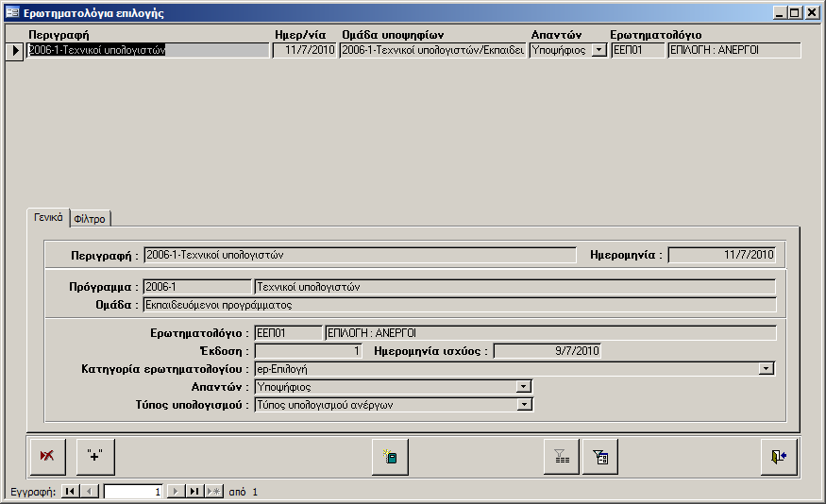Image resolution: width=826 pixels, height=504 pixels.
Task: Click the record selector arrow of first row
Action: pyautogui.click(x=16, y=51)
